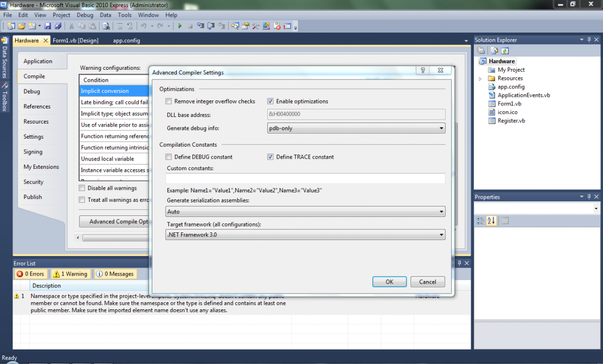Start debugging with green play icon
Image resolution: width=603 pixels, height=364 pixels.
tap(180, 26)
